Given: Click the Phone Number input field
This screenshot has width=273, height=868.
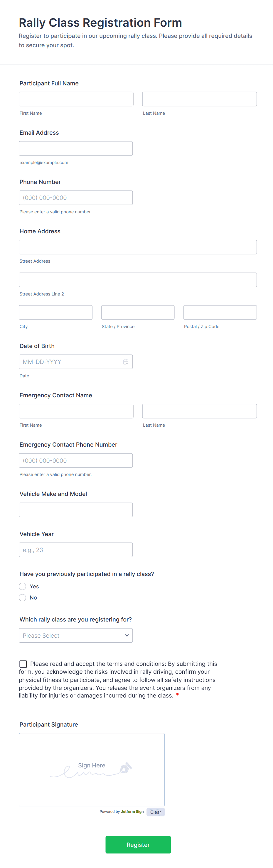Looking at the screenshot, I should click(x=75, y=197).
